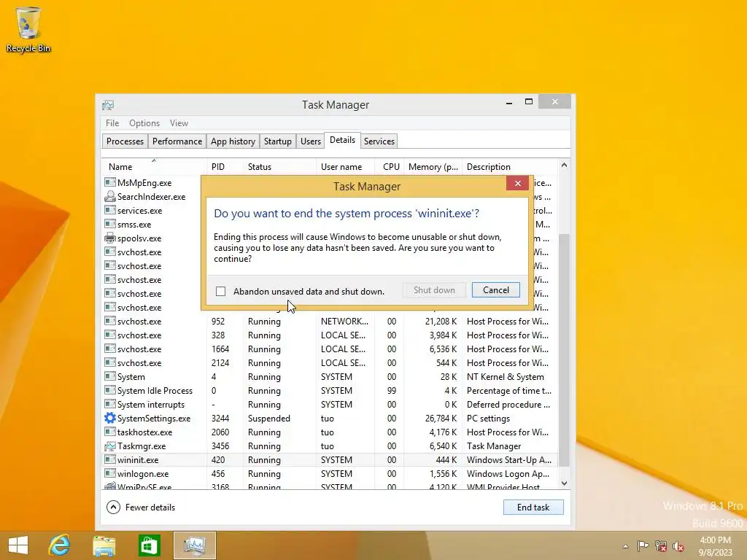Open File Explorer from taskbar
This screenshot has height=560, width=747.
[x=104, y=545]
